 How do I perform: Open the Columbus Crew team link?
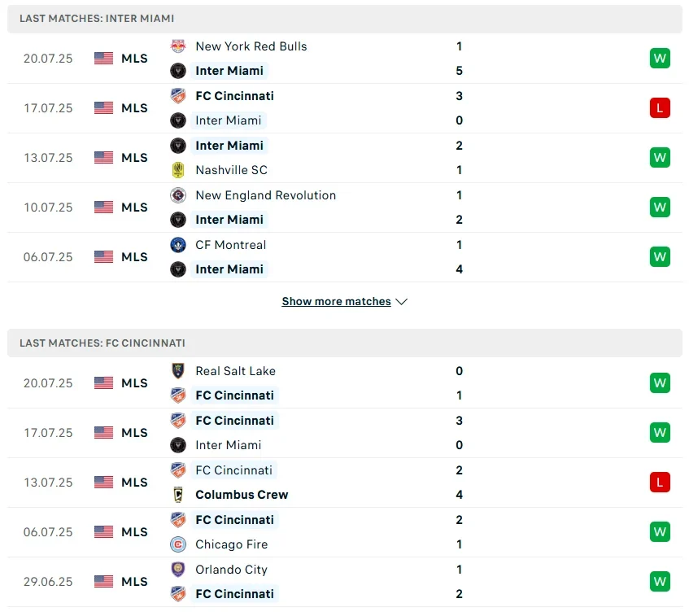point(242,495)
